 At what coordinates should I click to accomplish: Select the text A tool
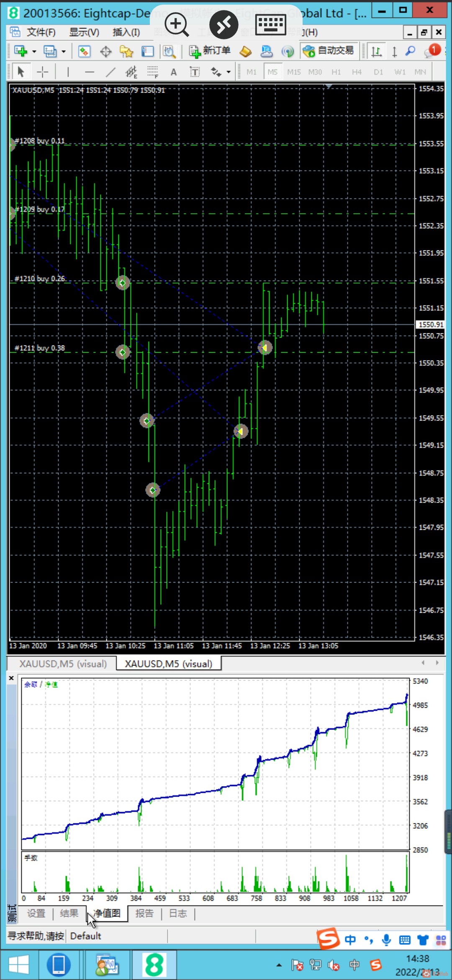pos(174,72)
